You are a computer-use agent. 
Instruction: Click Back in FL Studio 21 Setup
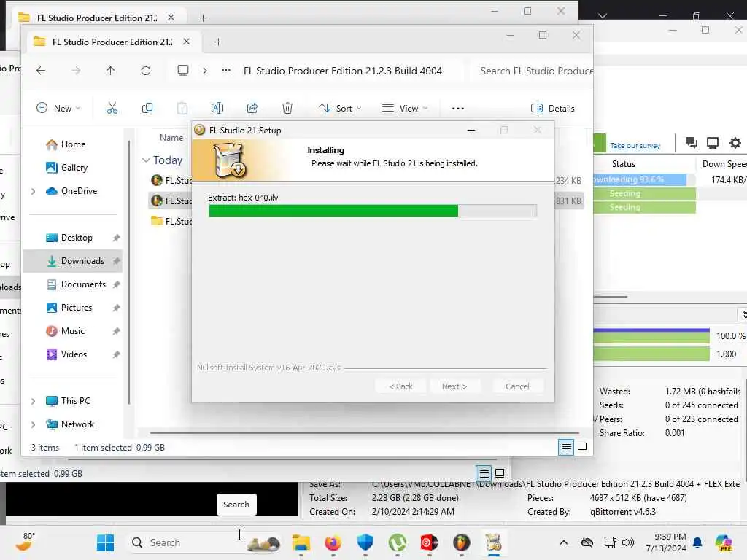(400, 386)
